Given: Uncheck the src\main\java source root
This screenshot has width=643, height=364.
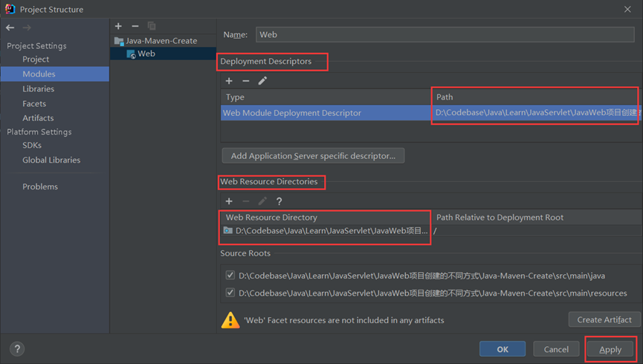Looking at the screenshot, I should pyautogui.click(x=230, y=276).
